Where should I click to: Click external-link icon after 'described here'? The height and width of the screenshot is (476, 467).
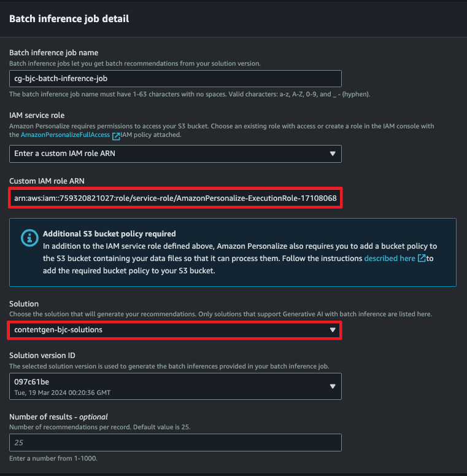coord(422,258)
